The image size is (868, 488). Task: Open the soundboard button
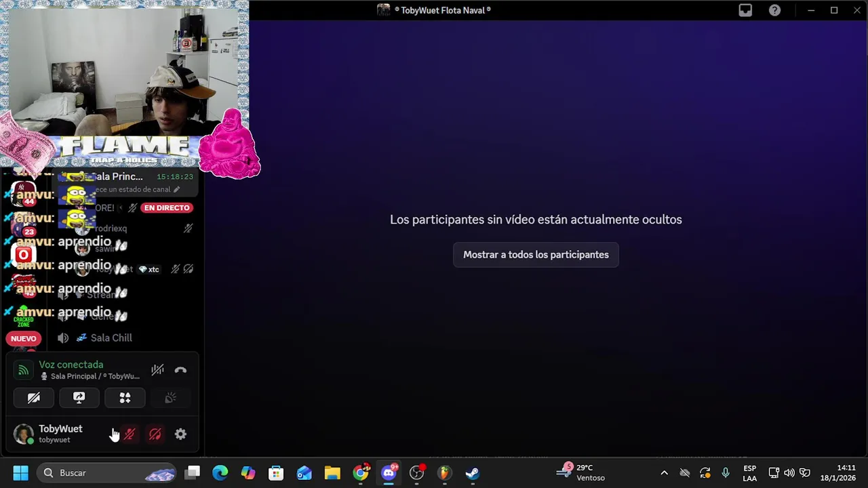170,398
